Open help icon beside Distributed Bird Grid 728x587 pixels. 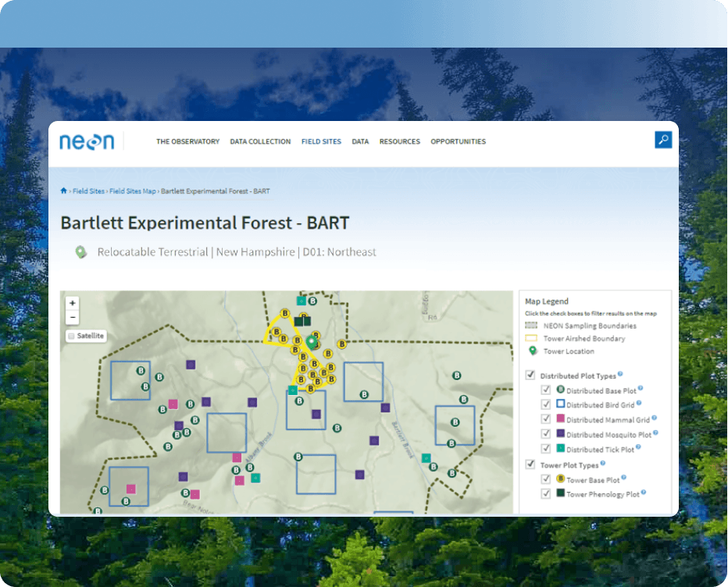639,403
